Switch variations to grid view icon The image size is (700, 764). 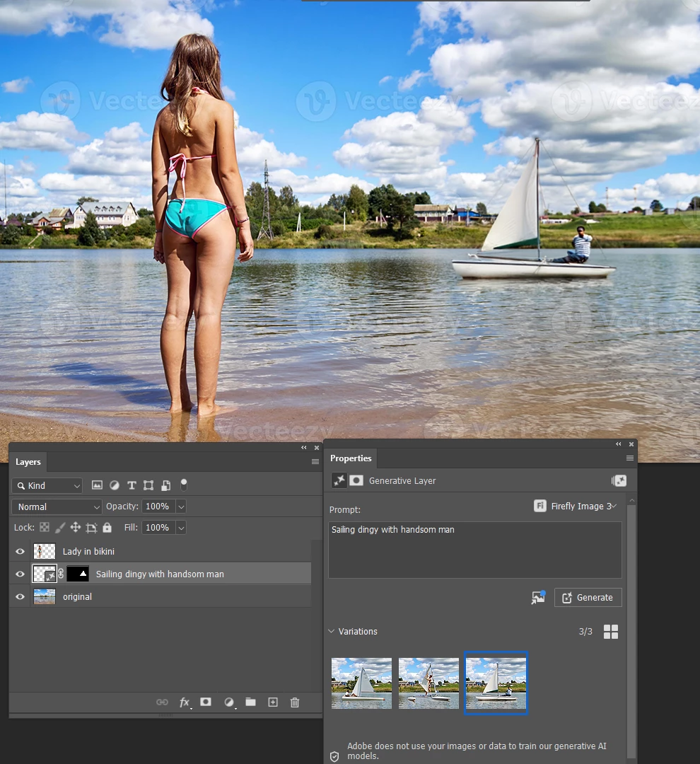coord(611,632)
